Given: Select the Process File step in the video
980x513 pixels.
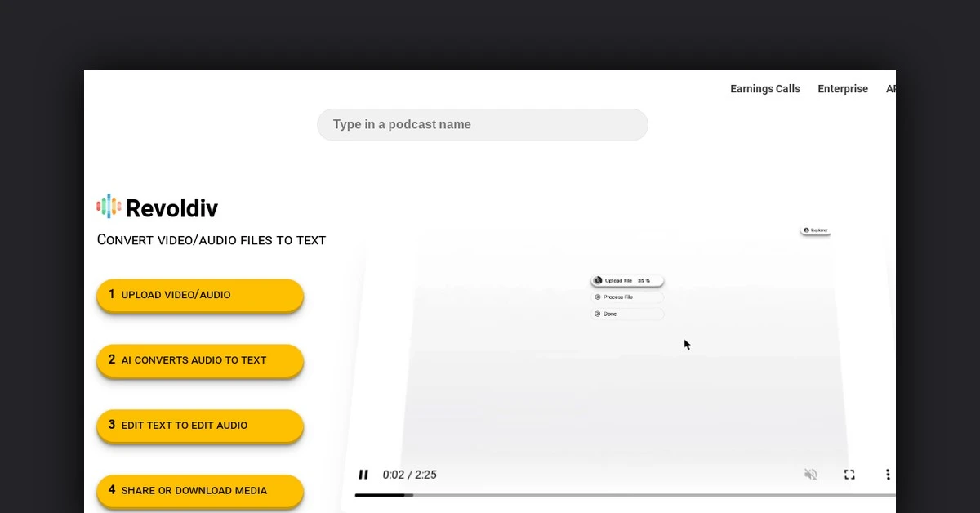Looking at the screenshot, I should tap(626, 297).
